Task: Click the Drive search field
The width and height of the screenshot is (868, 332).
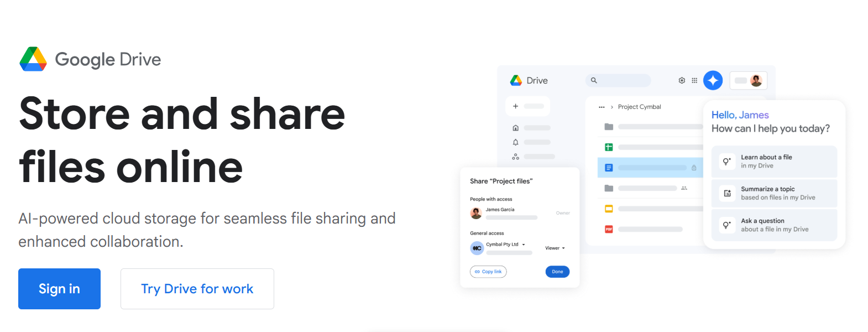Action: (x=618, y=80)
